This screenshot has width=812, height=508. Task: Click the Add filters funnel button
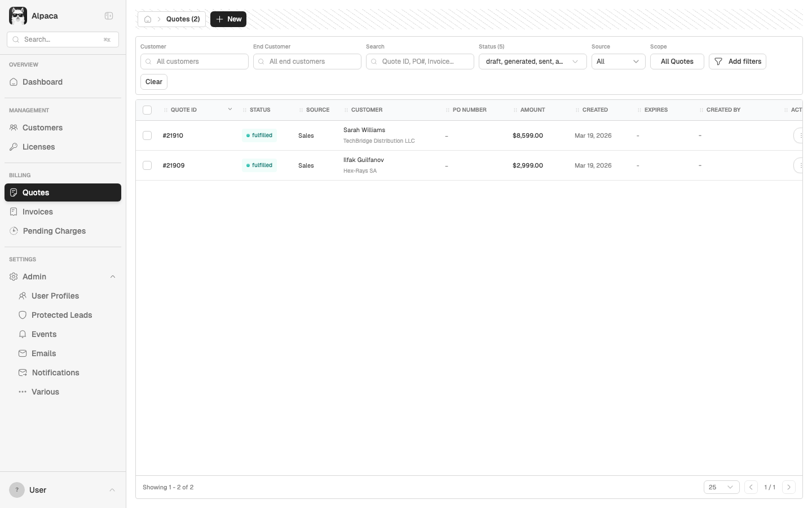tap(737, 62)
